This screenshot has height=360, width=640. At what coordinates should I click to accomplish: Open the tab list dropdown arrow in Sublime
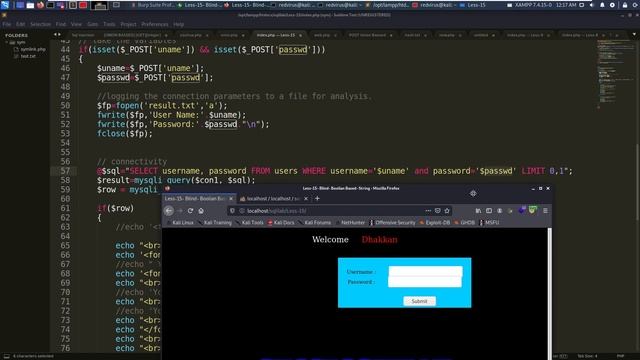(634, 35)
